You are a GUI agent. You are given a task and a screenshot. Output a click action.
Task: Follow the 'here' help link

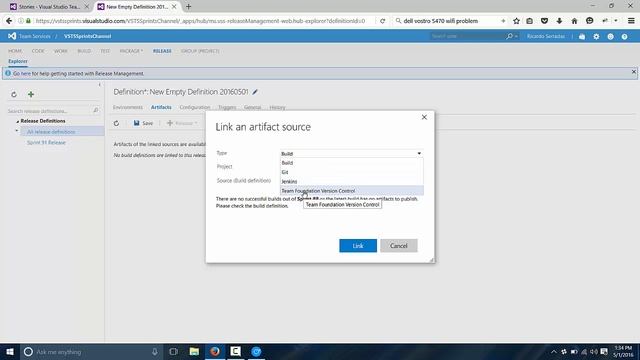click(26, 74)
